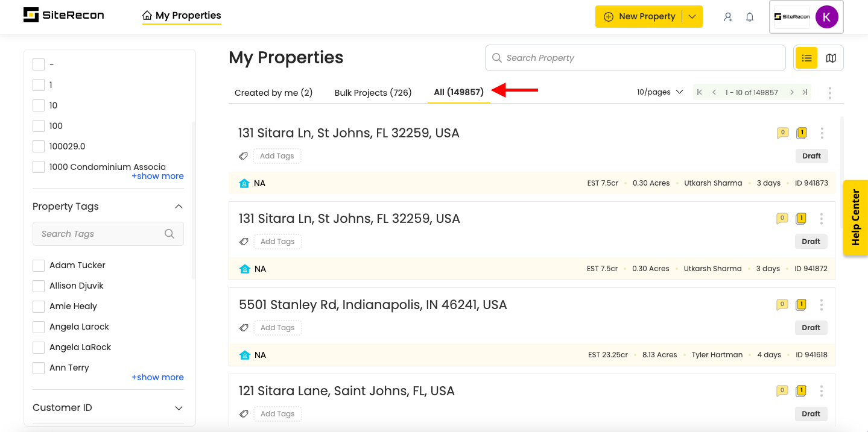The width and height of the screenshot is (868, 432).
Task: Open notes icon for ID 941873
Action: pyautogui.click(x=801, y=133)
